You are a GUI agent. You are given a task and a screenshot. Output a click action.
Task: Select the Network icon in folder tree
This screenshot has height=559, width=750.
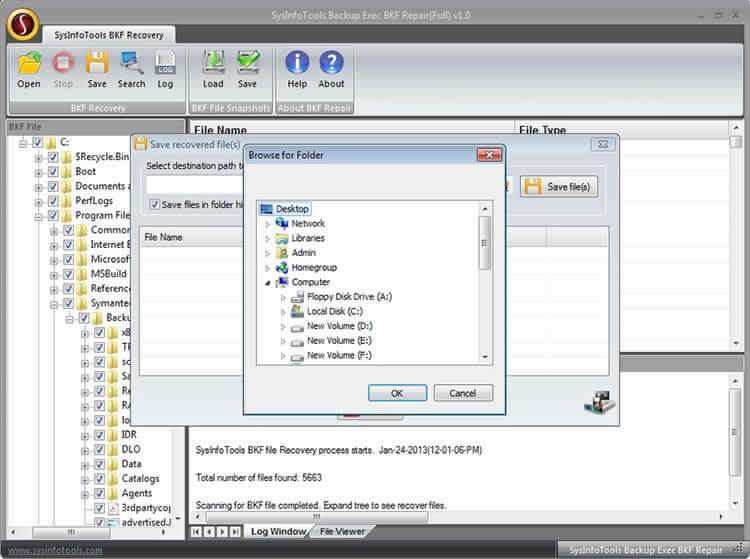coord(282,223)
